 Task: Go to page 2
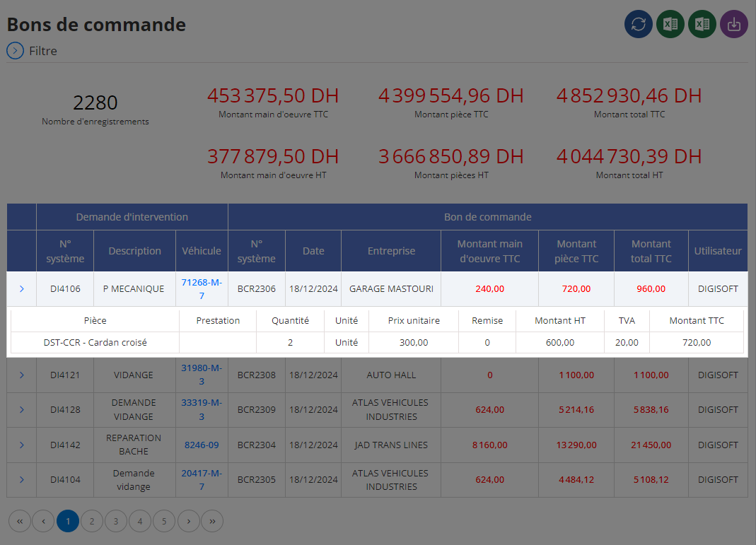pos(92,521)
